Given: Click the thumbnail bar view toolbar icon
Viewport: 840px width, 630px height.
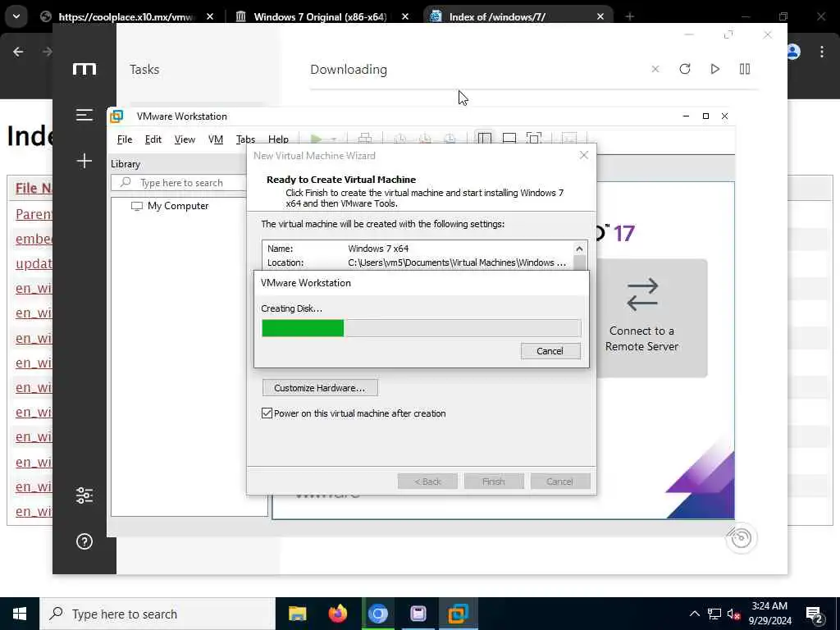Looking at the screenshot, I should click(509, 139).
